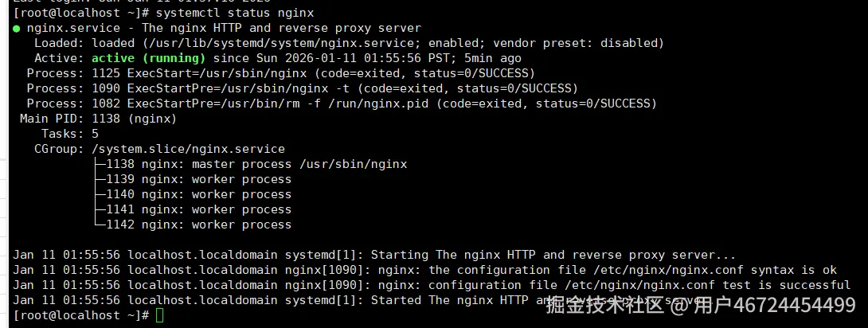Select the 1139 worker process entry

pyautogui.click(x=199, y=179)
